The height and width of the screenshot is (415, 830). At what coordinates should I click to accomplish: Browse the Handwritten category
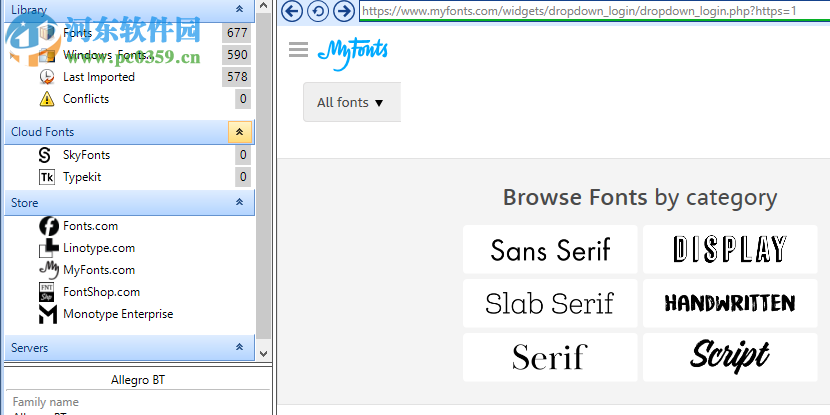(730, 303)
